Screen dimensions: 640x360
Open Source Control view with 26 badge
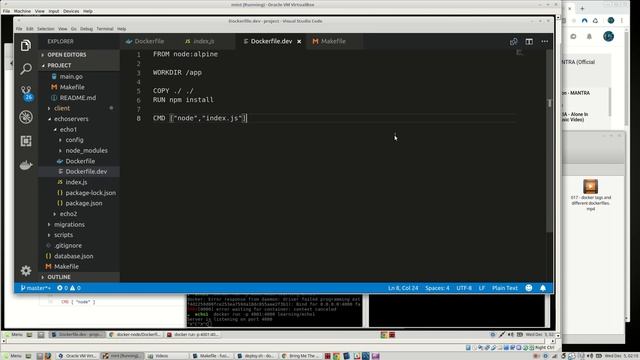tap(26, 93)
